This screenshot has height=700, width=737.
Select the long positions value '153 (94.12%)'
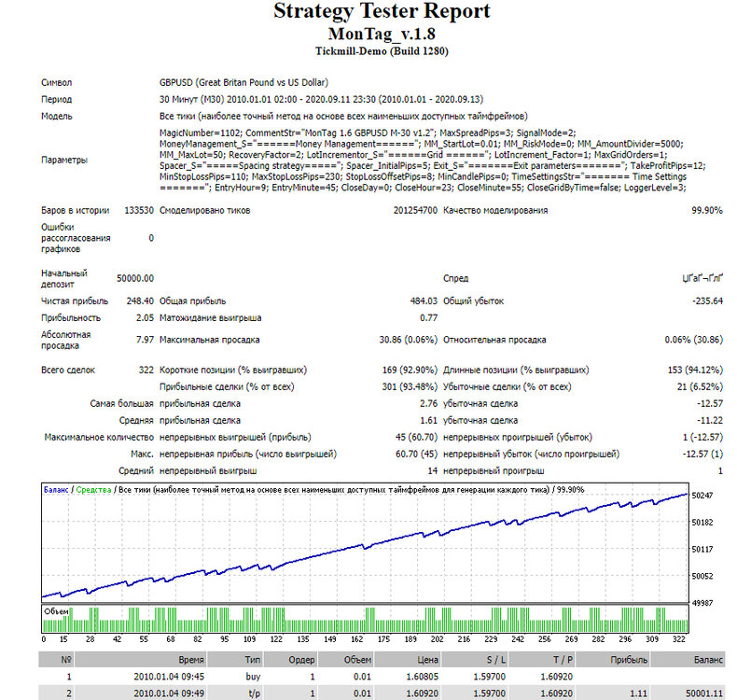pos(695,371)
